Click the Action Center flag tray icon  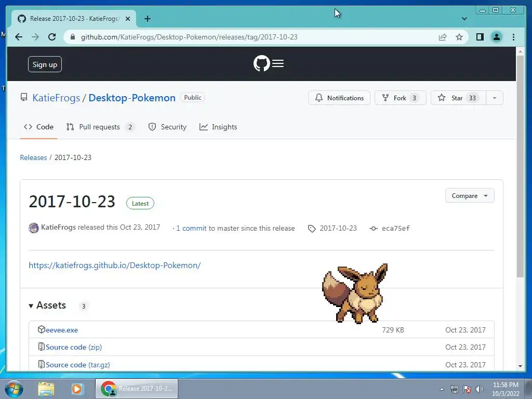[467, 389]
